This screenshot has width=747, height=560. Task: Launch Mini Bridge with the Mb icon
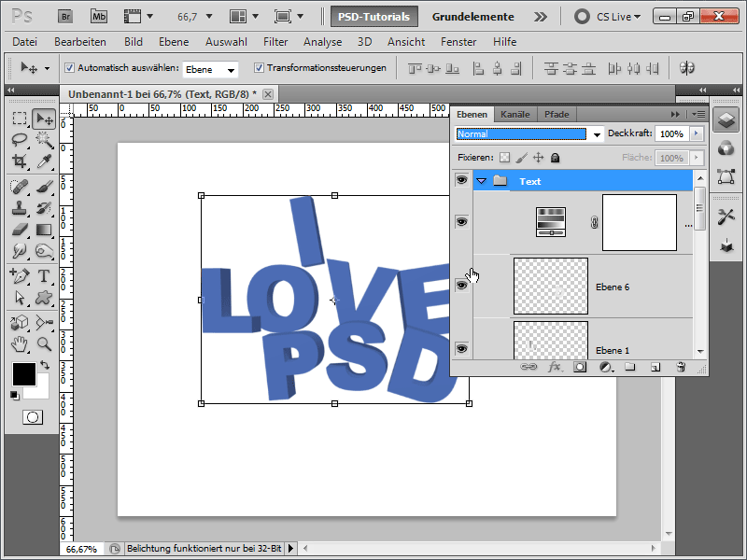click(99, 17)
